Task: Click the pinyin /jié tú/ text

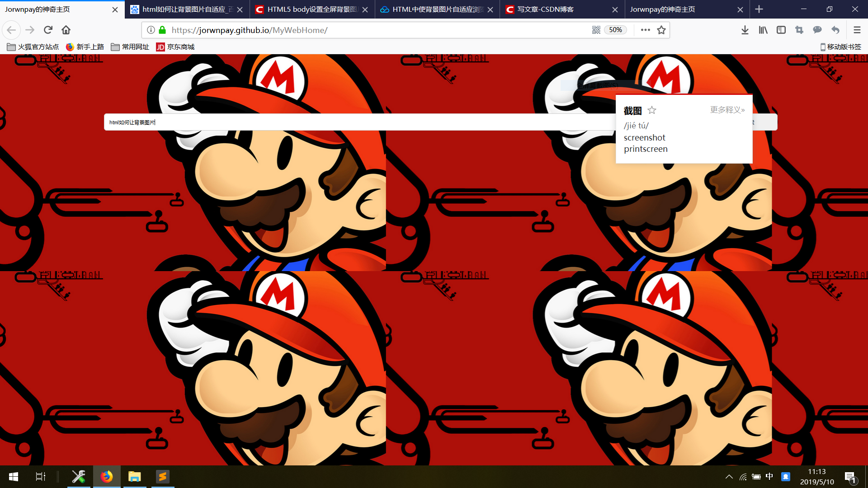Action: (x=636, y=126)
